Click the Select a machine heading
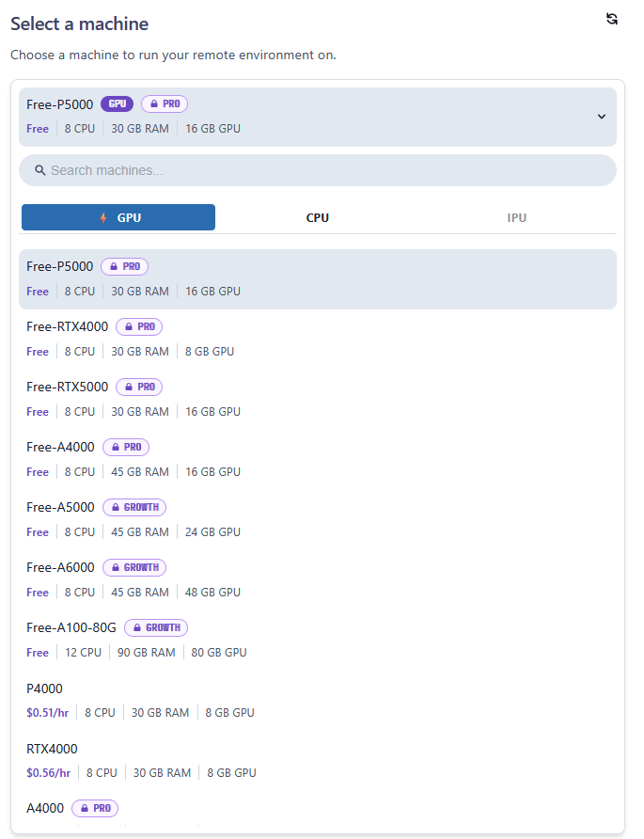The image size is (644, 839). 79,24
